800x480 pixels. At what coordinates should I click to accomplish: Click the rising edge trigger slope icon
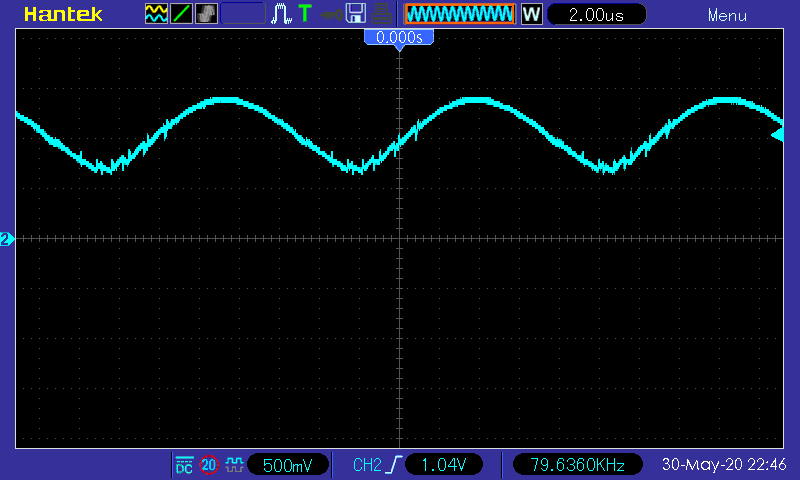393,465
